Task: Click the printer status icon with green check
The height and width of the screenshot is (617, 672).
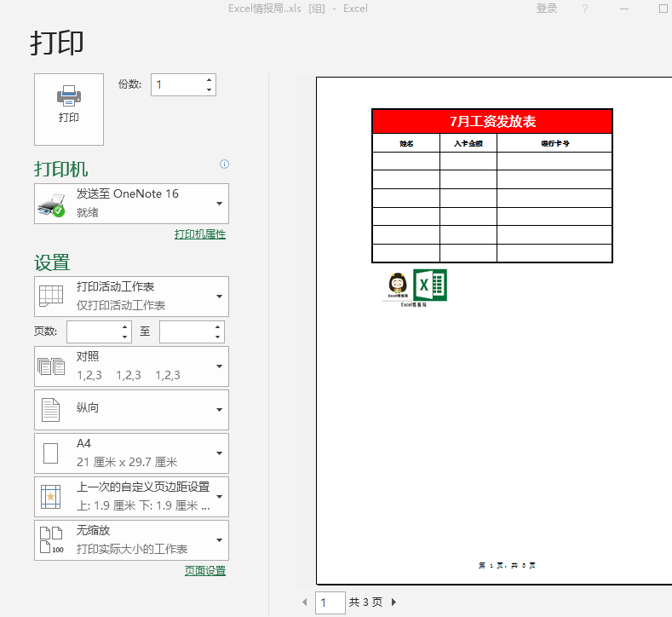Action: click(x=51, y=205)
